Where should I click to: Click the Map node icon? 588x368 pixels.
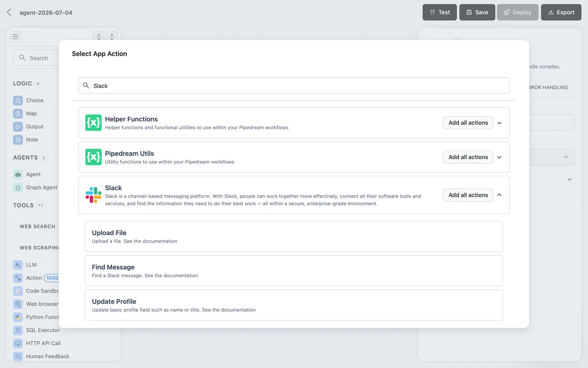(18, 114)
